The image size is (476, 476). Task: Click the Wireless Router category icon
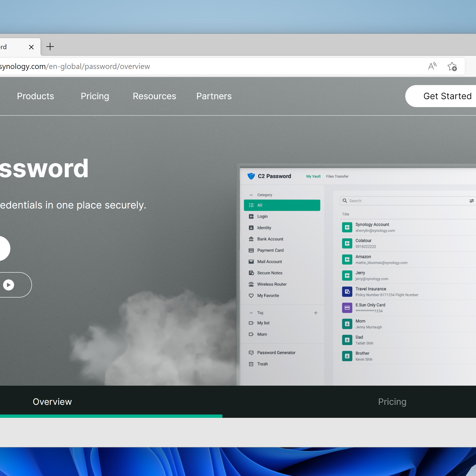pos(251,284)
